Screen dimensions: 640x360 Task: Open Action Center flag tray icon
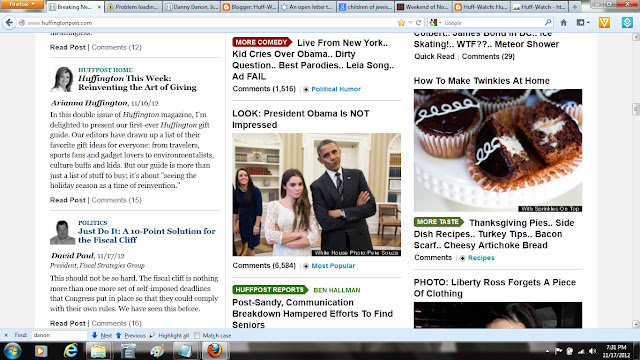tap(558, 351)
